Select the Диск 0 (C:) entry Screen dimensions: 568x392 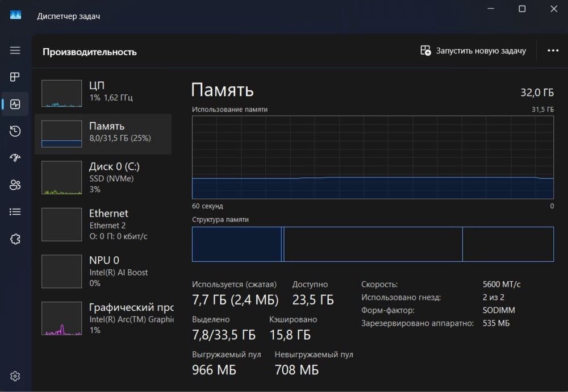[x=103, y=178]
